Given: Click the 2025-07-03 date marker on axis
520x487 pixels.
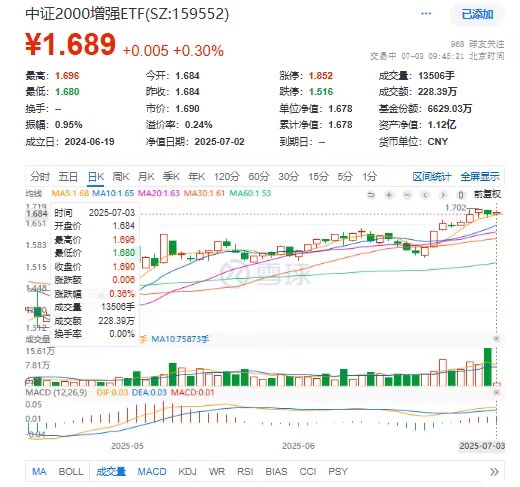Looking at the screenshot, I should [482, 446].
